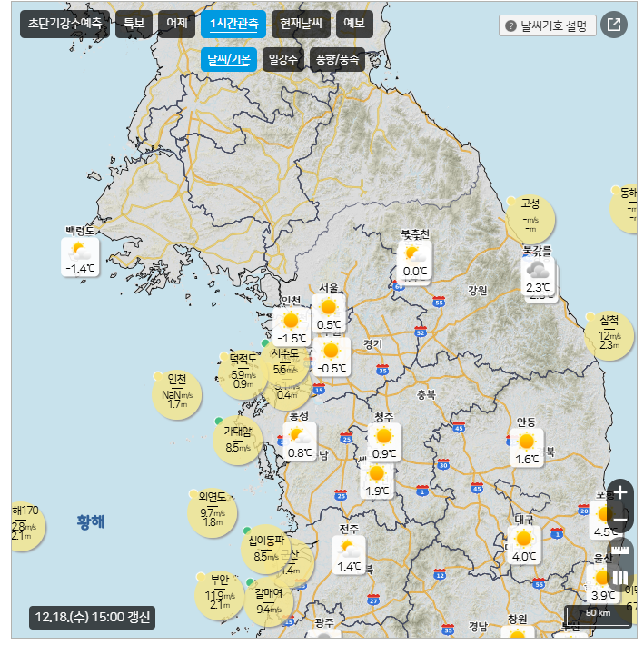Switch to the 일강수 sub-tab
Viewport: 644px width, 645px height.
282,60
